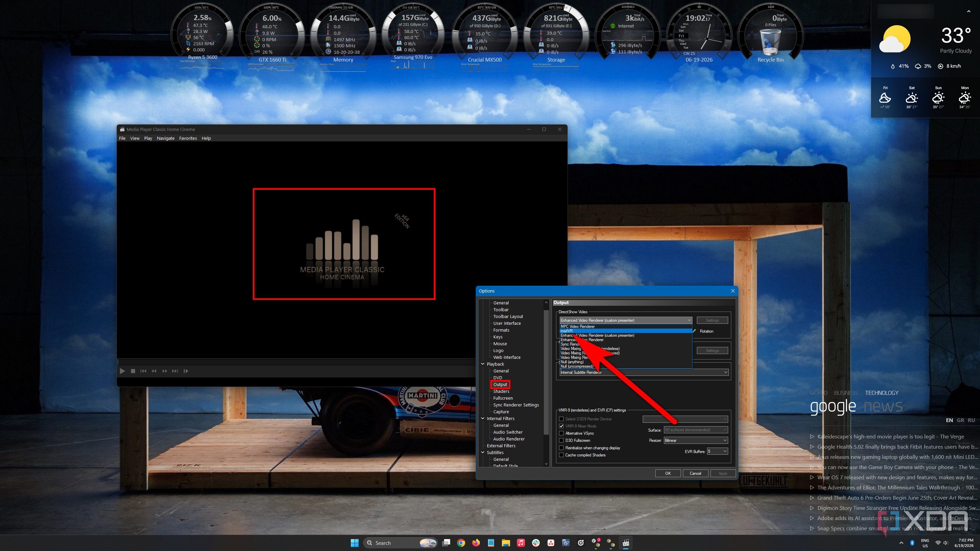Select madVR in the renderer dropdown list

[x=625, y=331]
